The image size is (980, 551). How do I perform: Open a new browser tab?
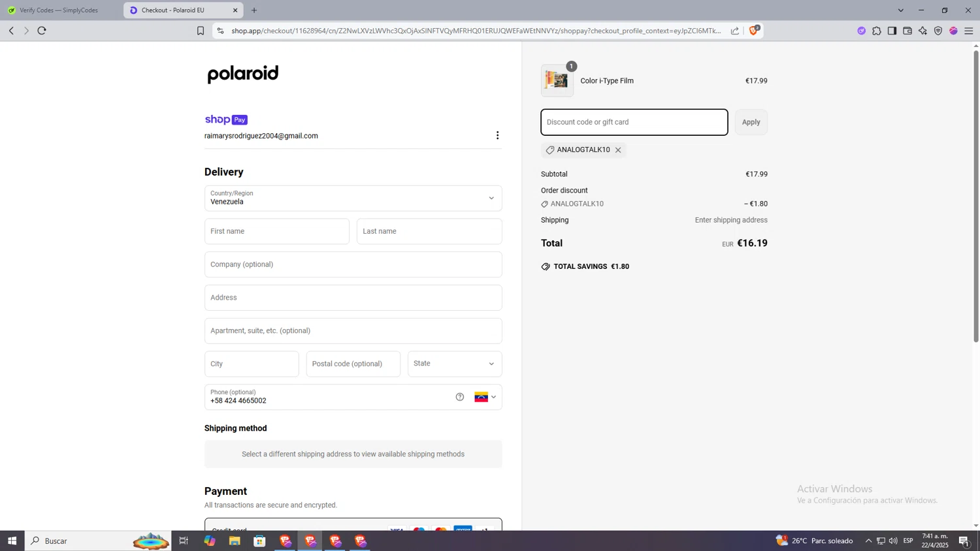(x=254, y=10)
